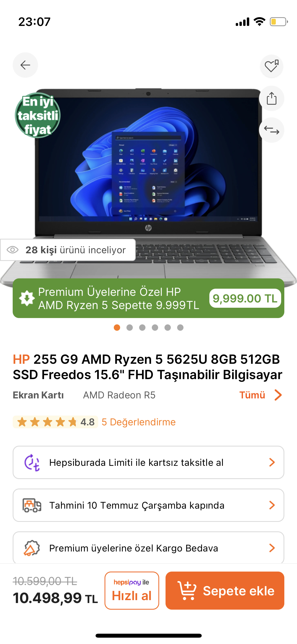Open the share icon
Image resolution: width=297 pixels, height=644 pixels.
272,98
